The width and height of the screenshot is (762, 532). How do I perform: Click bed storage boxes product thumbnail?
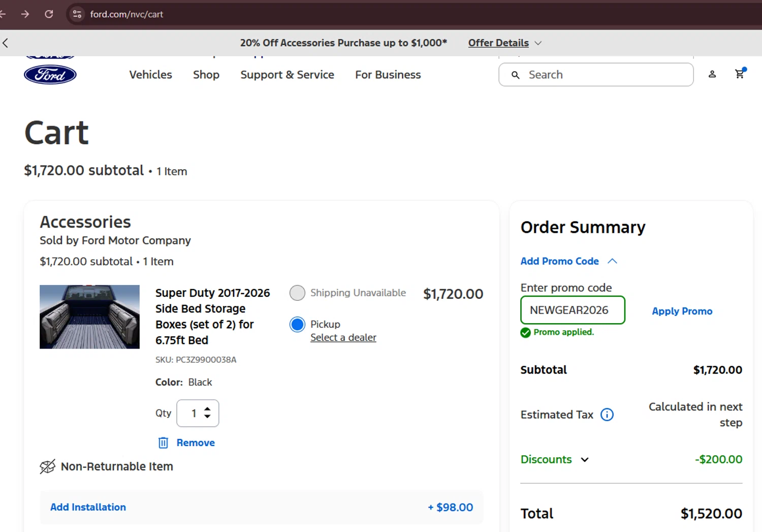89,317
